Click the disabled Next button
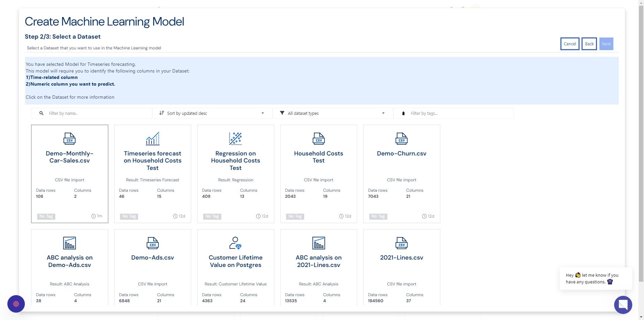644x320 pixels. pos(606,44)
